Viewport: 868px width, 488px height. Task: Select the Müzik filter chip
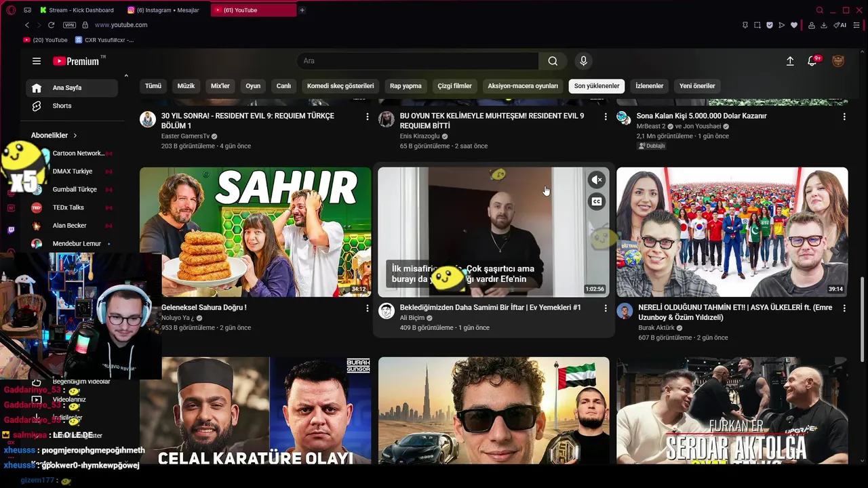pos(186,86)
